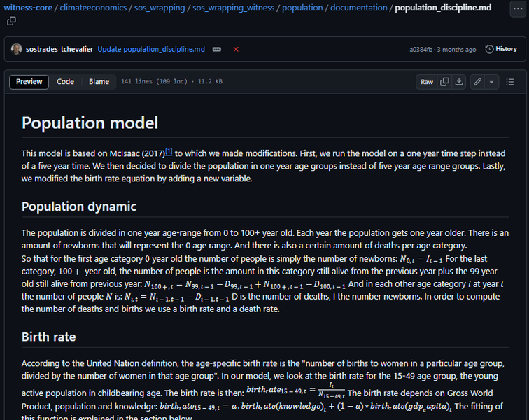
Task: Click sostrades-tchevalier avatar image
Action: click(x=16, y=49)
